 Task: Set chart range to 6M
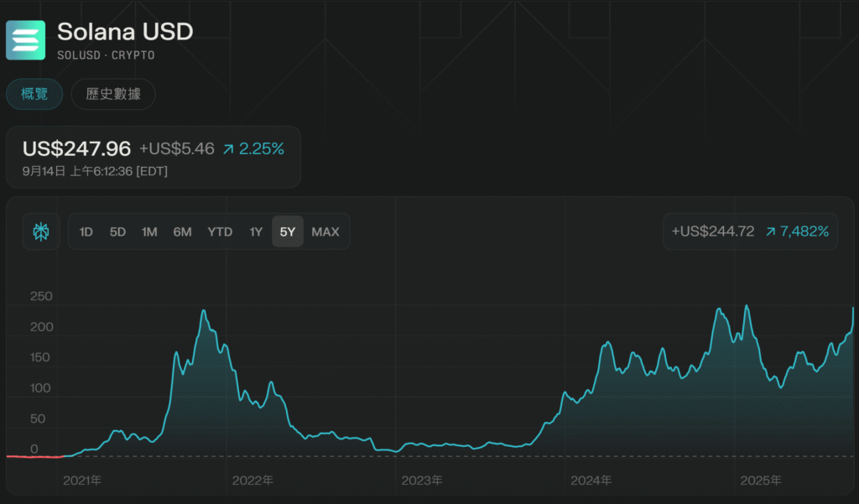pos(182,231)
